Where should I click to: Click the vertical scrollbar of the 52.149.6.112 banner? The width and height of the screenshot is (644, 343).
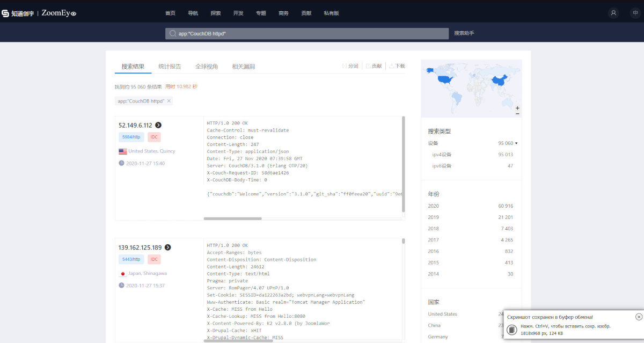point(403,164)
